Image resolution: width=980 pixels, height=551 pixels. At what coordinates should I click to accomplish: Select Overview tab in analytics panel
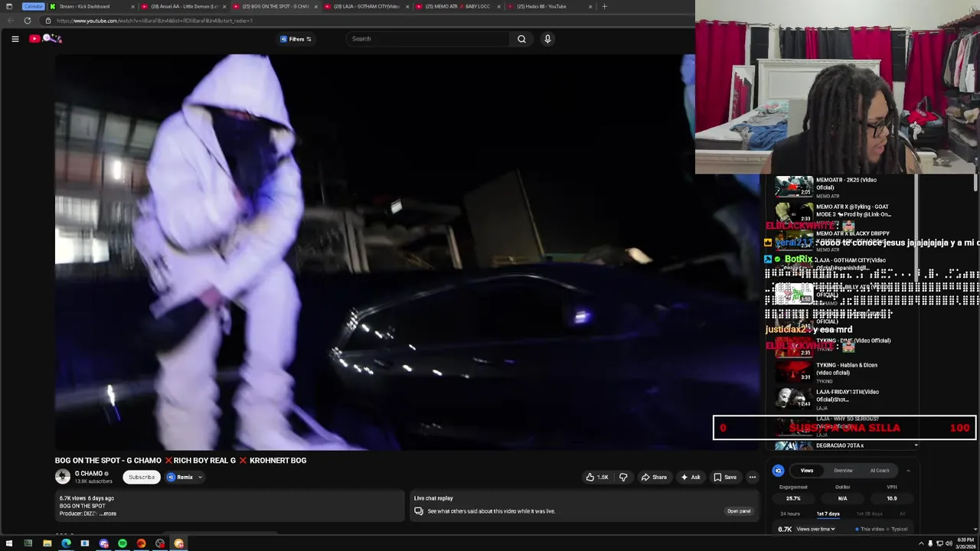click(843, 471)
